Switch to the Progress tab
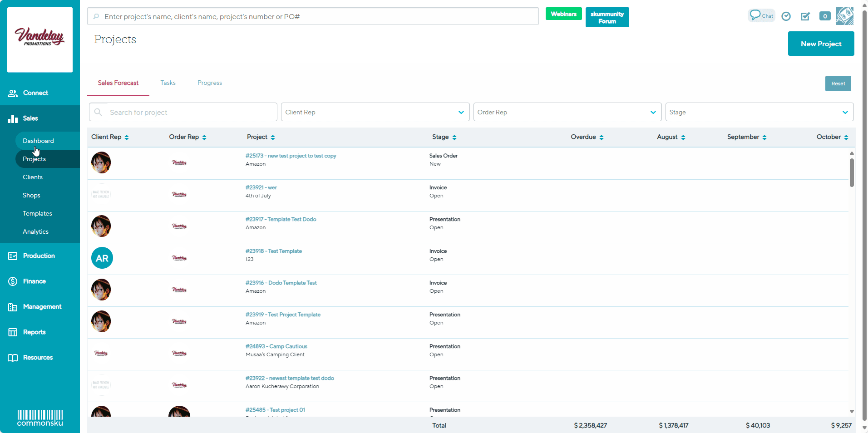Image resolution: width=868 pixels, height=433 pixels. click(210, 83)
